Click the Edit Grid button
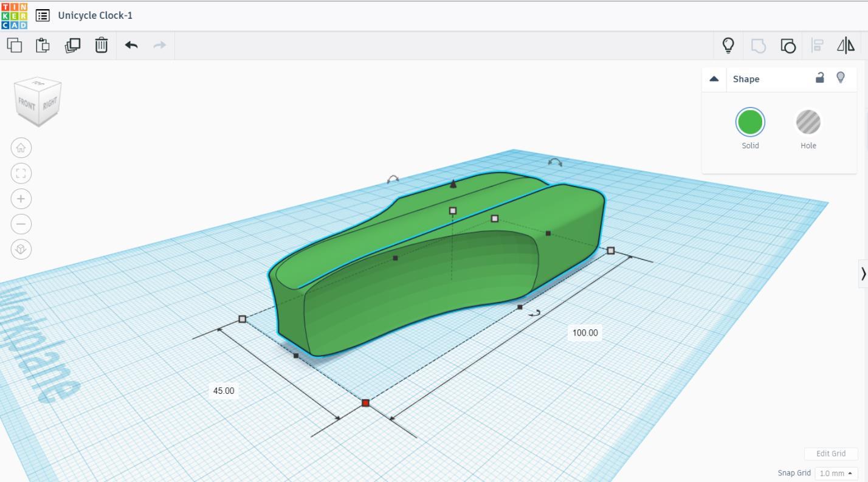Image resolution: width=868 pixels, height=482 pixels. pyautogui.click(x=831, y=453)
